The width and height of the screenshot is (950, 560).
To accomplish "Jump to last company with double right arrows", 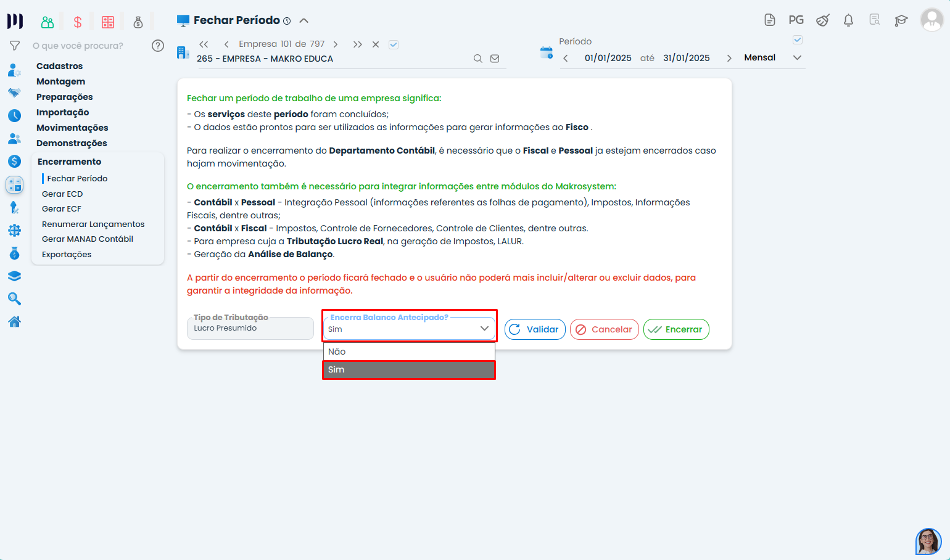I will pos(358,44).
